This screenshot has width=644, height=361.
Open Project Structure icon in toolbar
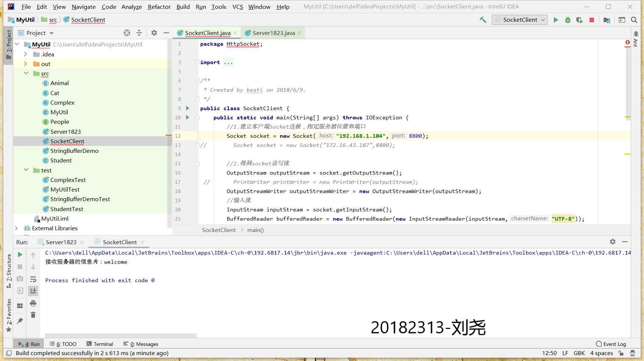(607, 20)
